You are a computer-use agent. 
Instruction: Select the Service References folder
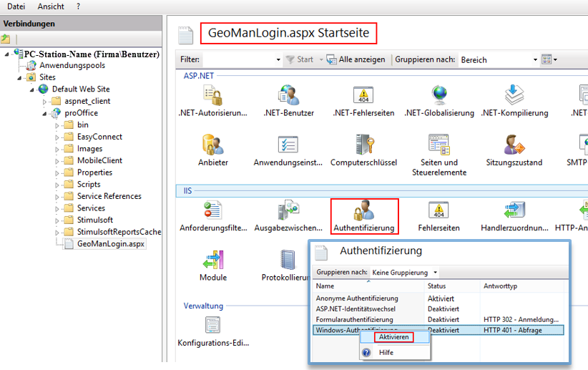[109, 196]
